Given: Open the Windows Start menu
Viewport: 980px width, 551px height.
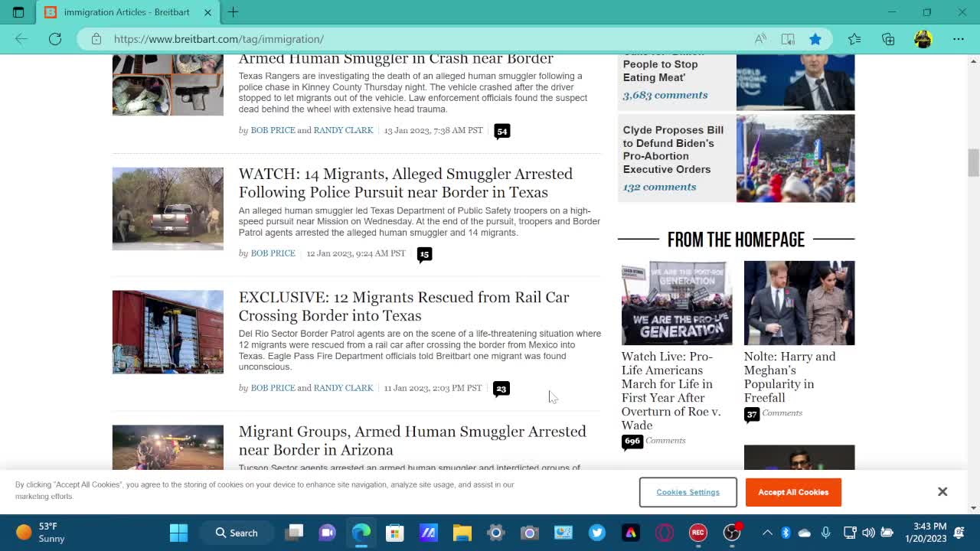Looking at the screenshot, I should [178, 533].
